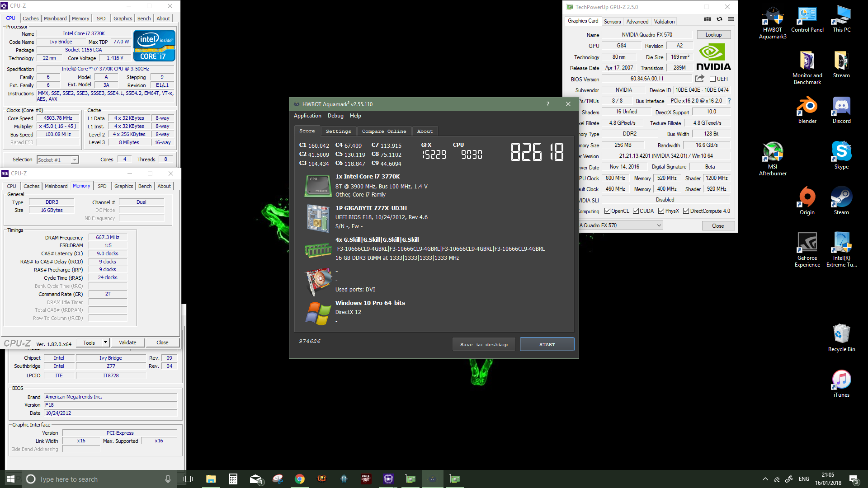Click the Bus Interface question mark icon
This screenshot has height=488, width=868.
pos(729,101)
